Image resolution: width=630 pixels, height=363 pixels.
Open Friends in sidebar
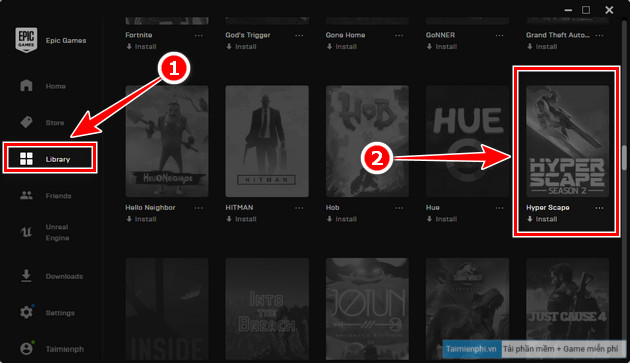[x=58, y=196]
